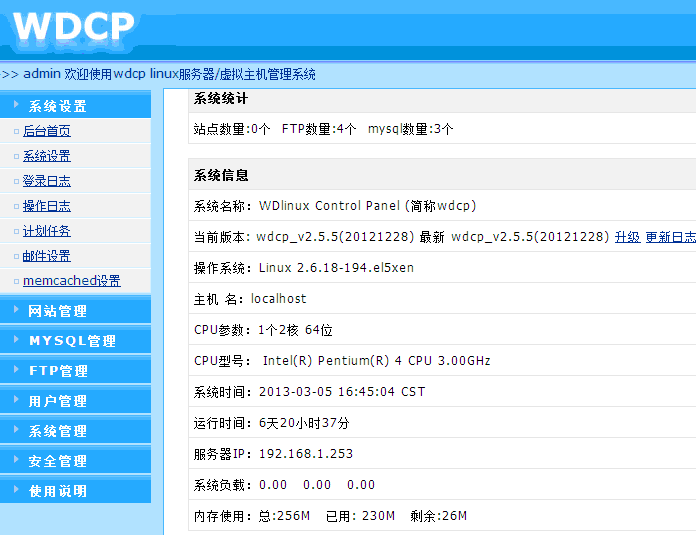
Task: Collapse the 系统设置 sidebar section
Action: click(x=57, y=106)
